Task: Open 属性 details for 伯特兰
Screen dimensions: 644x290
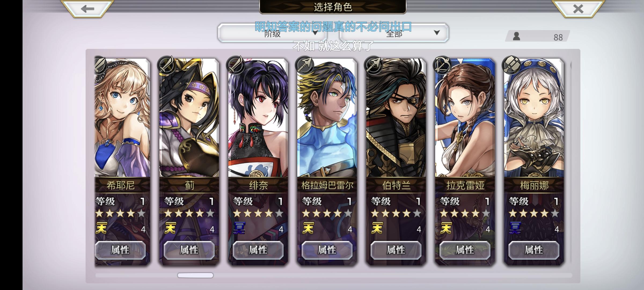Action: click(396, 250)
